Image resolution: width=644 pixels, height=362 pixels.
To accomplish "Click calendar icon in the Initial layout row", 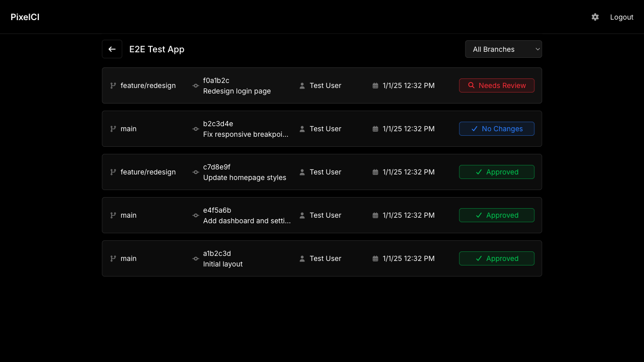I will [375, 259].
